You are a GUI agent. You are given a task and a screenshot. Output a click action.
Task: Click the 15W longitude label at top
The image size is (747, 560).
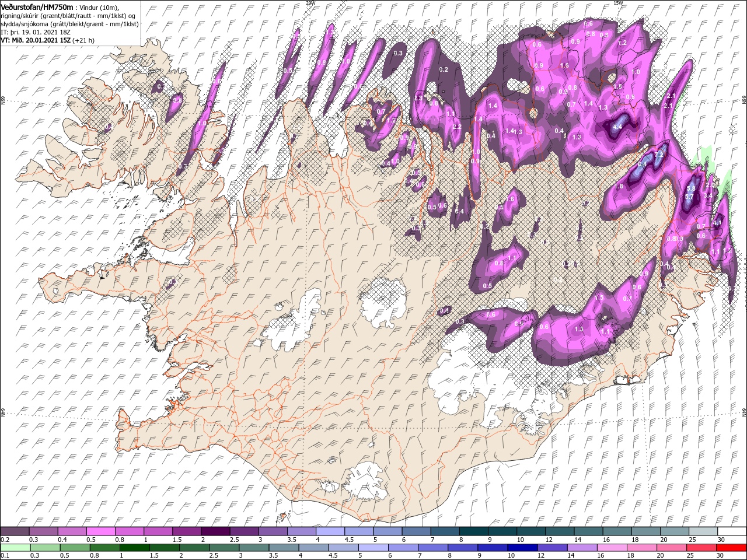[x=618, y=3]
